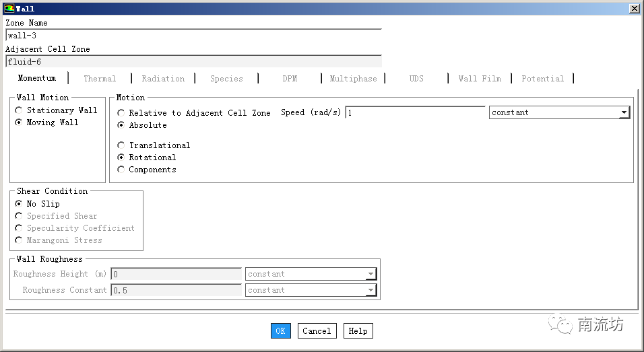The height and width of the screenshot is (352, 644).
Task: Click the Adjacent Cell Zone field fluid-6
Action: 194,61
